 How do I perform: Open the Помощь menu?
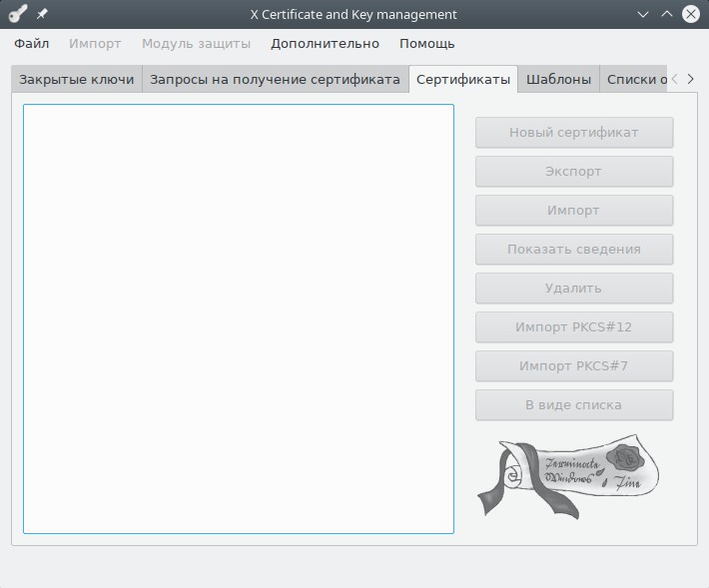pos(426,44)
